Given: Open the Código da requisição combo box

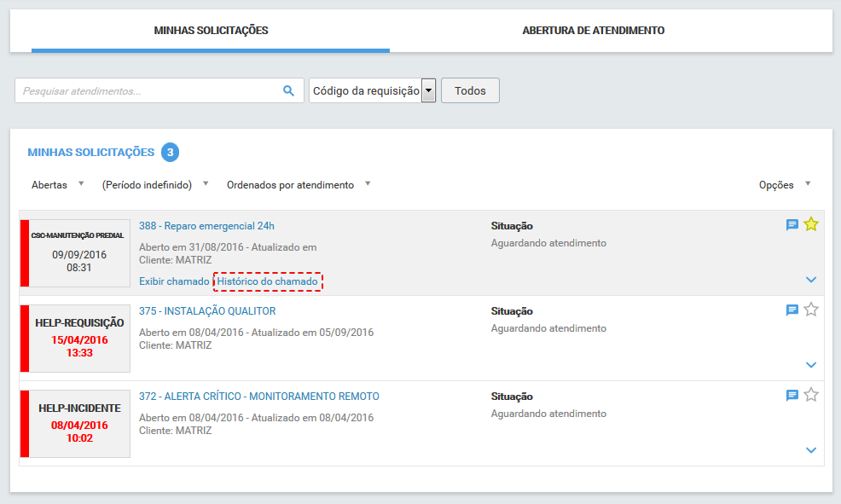Looking at the screenshot, I should click(426, 89).
